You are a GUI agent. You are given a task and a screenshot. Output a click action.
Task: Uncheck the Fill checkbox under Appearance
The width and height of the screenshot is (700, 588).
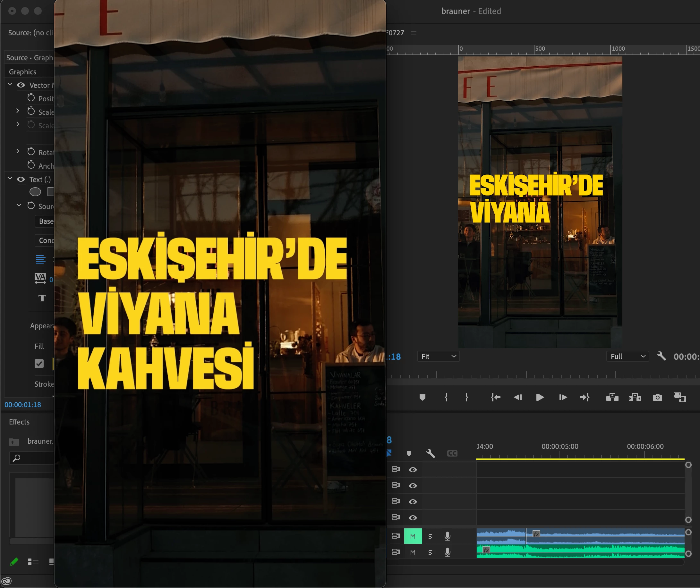(x=39, y=364)
